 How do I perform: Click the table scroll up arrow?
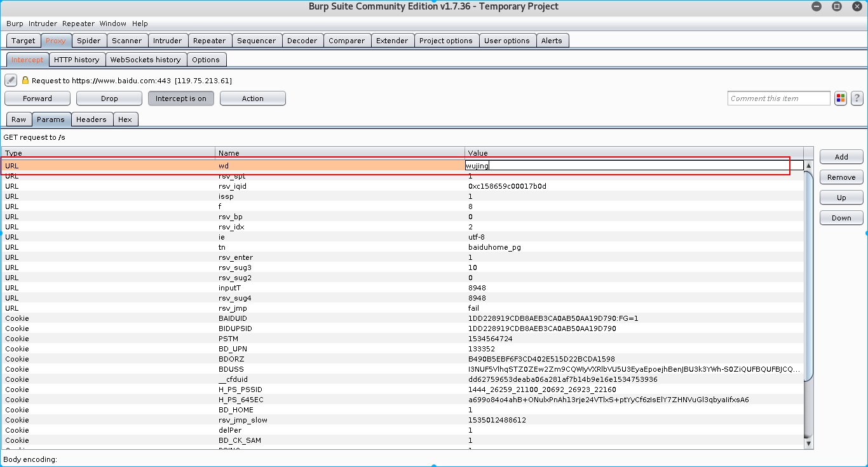(x=808, y=166)
